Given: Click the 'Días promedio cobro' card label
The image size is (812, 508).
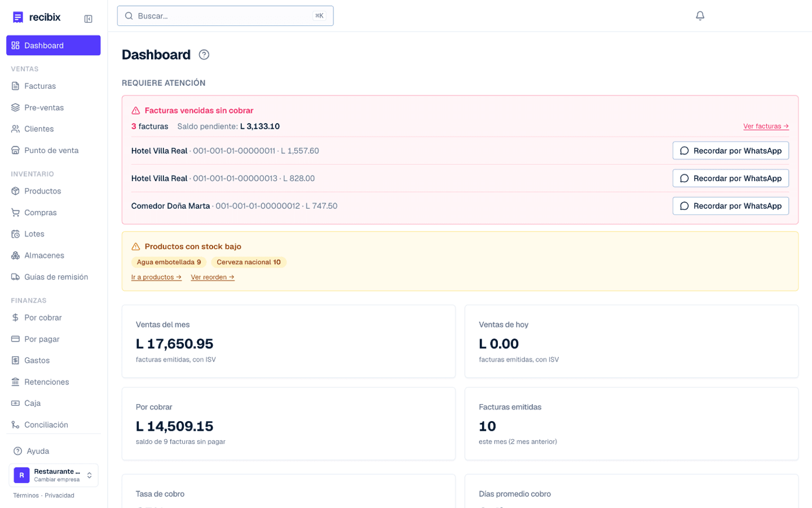Looking at the screenshot, I should 515,494.
